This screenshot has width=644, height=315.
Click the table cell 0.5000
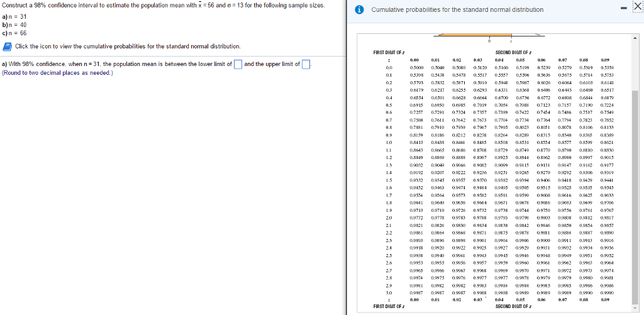(416, 68)
